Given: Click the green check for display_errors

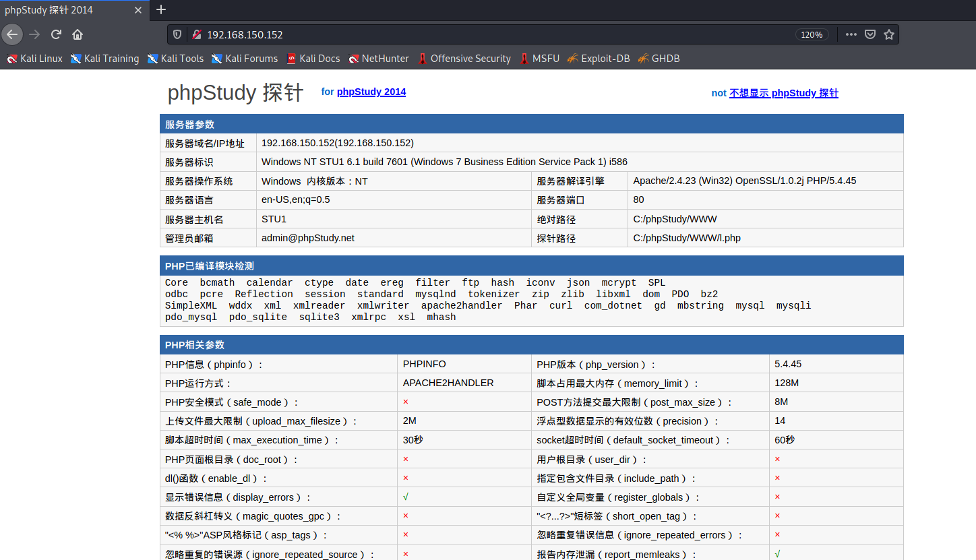Looking at the screenshot, I should click(x=406, y=497).
